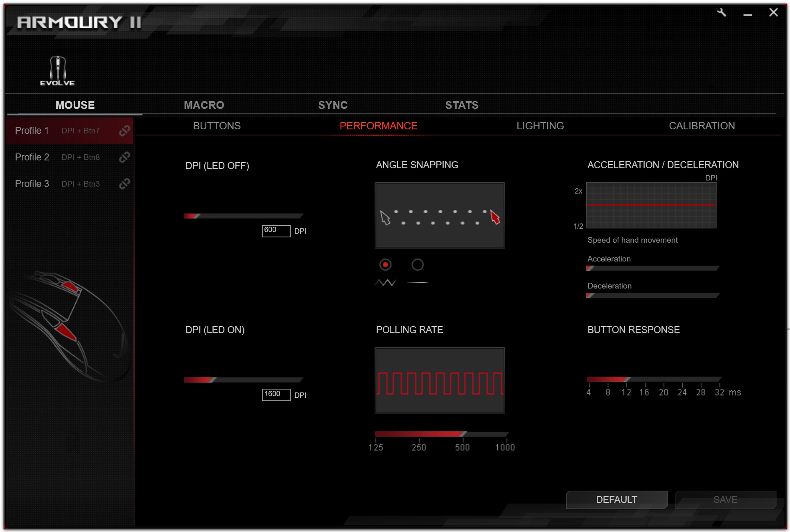Select Profile 2 in the sidebar
This screenshot has width=790, height=532.
click(32, 157)
